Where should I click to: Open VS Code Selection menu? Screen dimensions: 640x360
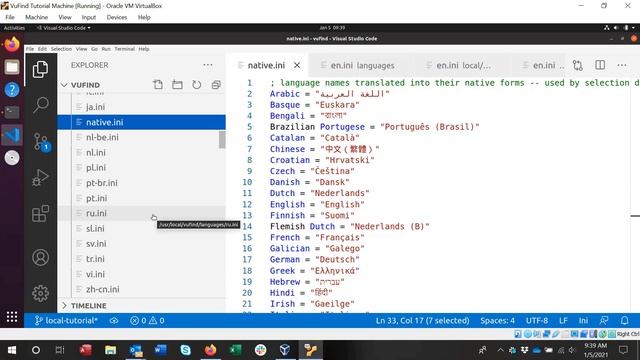(x=61, y=49)
